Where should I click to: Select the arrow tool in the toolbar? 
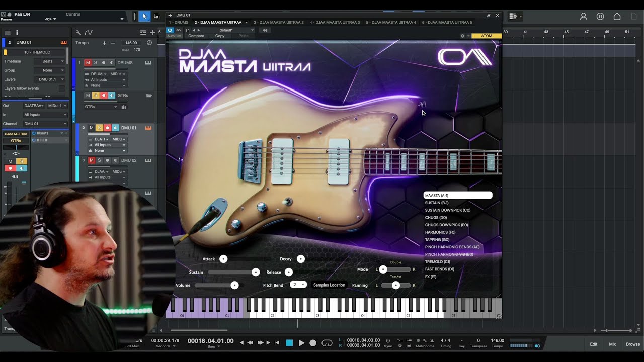(144, 17)
